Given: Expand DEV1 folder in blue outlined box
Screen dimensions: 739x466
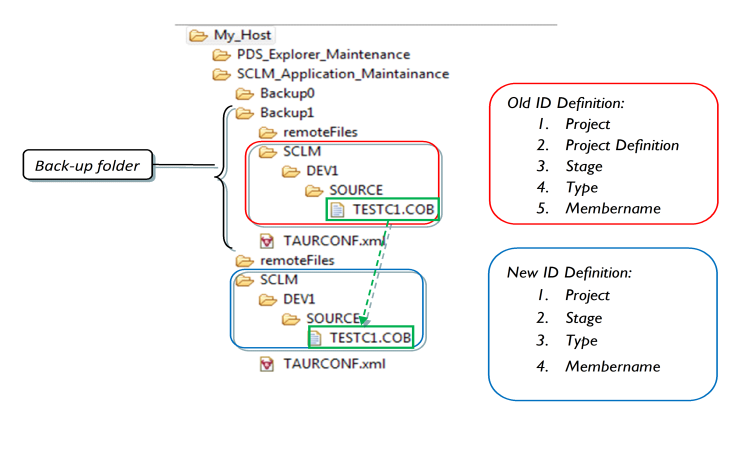Looking at the screenshot, I should (x=299, y=299).
